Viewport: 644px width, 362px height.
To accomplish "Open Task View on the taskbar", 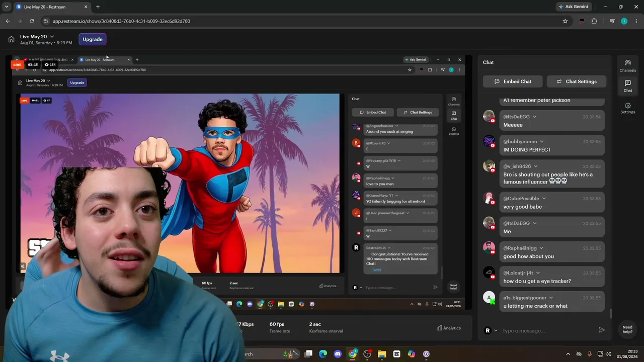I will pyautogui.click(x=308, y=354).
